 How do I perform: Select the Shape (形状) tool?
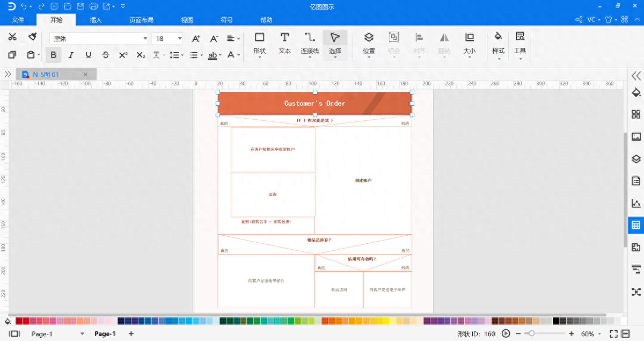259,43
